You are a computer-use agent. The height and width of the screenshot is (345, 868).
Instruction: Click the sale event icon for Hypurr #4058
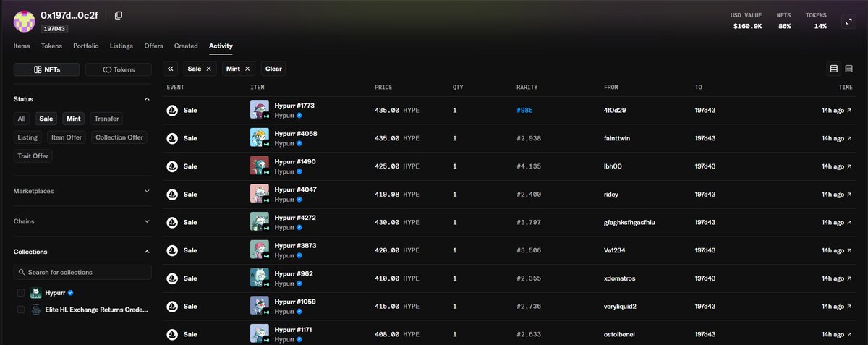click(172, 138)
